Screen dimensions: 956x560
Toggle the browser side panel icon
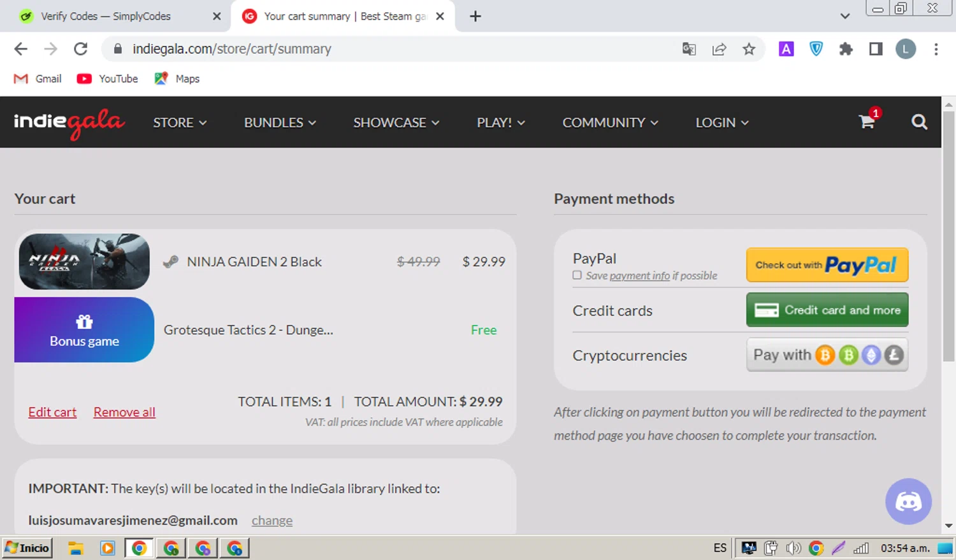[876, 49]
